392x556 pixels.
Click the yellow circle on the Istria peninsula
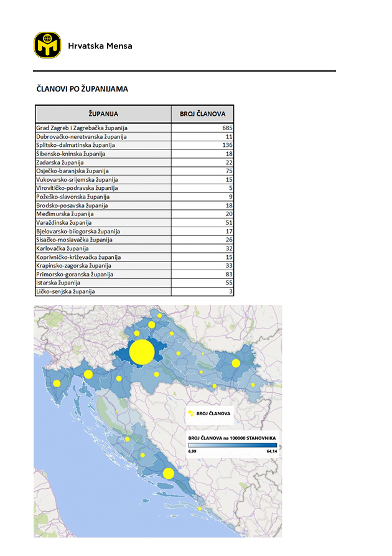tap(57, 384)
